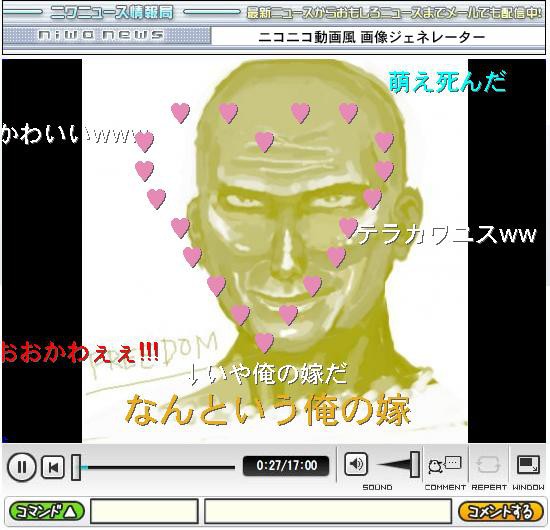Click the orange なんという俺の嫁 comment

point(267,410)
